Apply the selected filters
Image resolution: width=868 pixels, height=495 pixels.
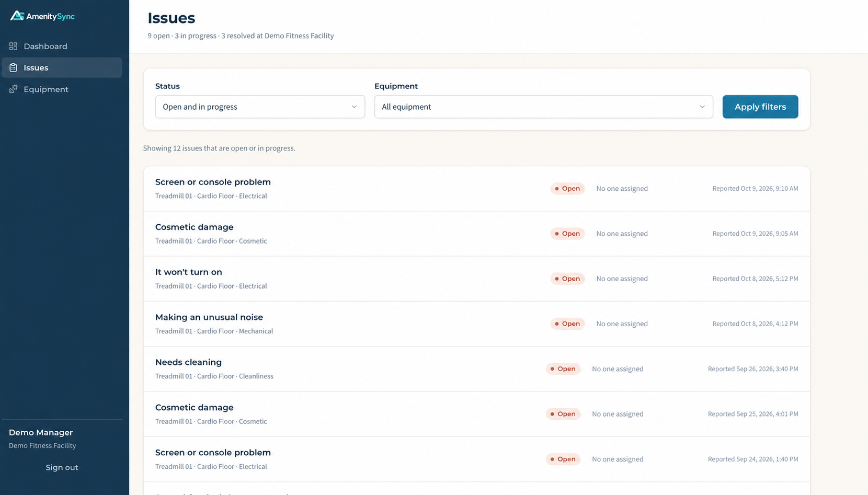click(760, 107)
